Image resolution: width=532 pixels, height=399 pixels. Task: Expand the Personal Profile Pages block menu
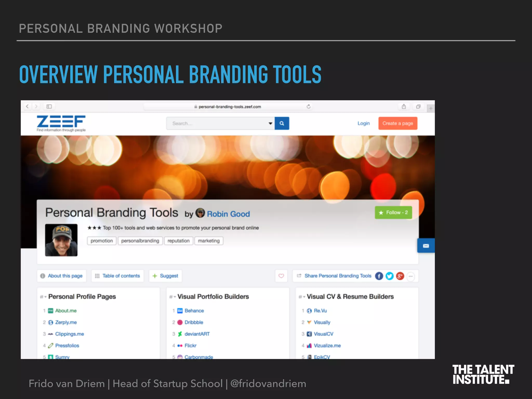click(43, 297)
